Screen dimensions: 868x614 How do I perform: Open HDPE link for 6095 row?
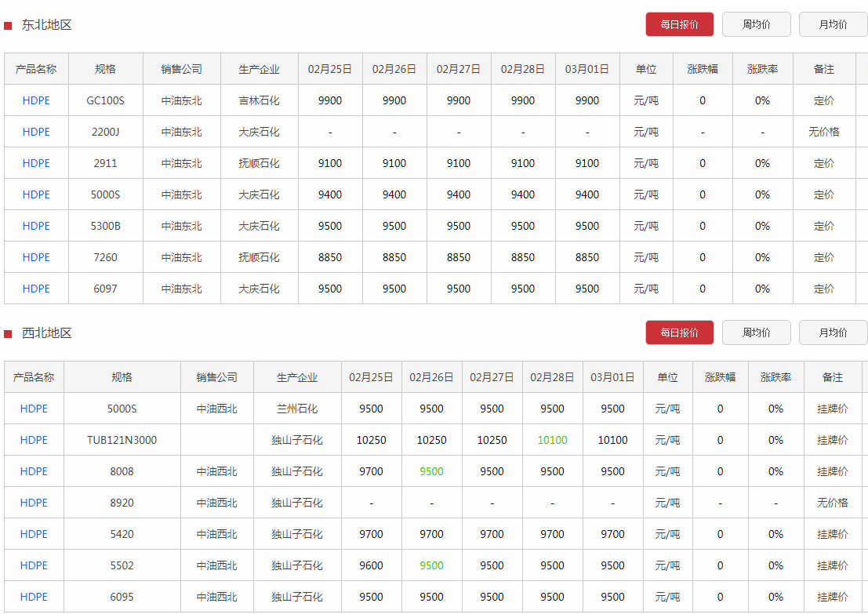tap(34, 597)
